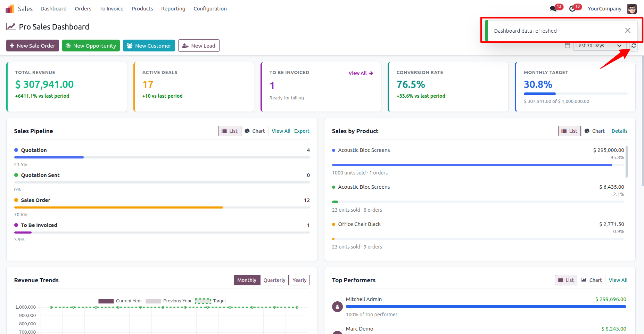Toggle Revenue Trends to Quarterly
The width and height of the screenshot is (644, 334).
point(274,280)
